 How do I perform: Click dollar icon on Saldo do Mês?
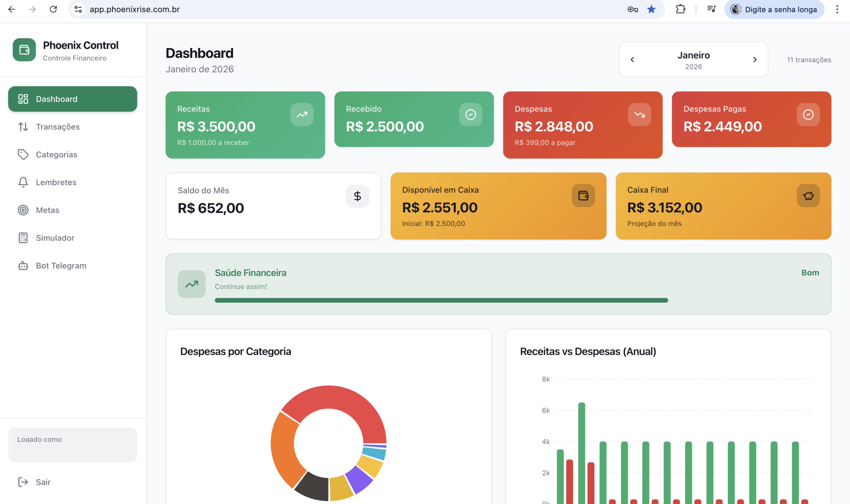[357, 196]
